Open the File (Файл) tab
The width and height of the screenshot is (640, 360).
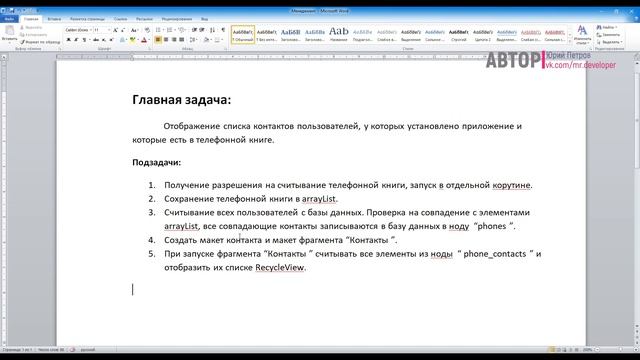[9, 19]
